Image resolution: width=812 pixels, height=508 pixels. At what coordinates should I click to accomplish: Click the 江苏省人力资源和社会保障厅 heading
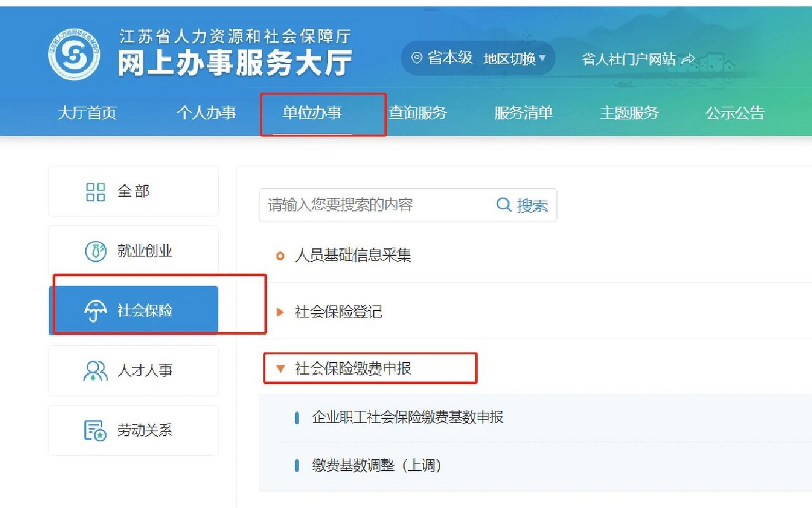(x=235, y=37)
